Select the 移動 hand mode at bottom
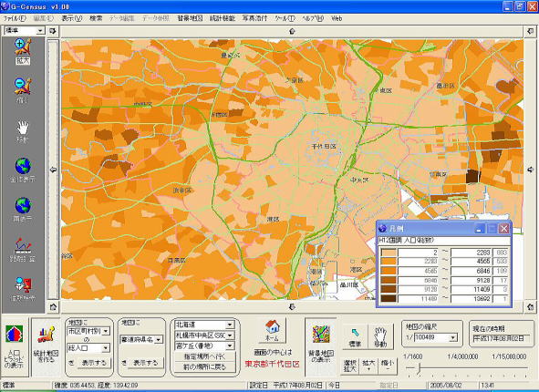The height and width of the screenshot is (392, 539). click(380, 337)
